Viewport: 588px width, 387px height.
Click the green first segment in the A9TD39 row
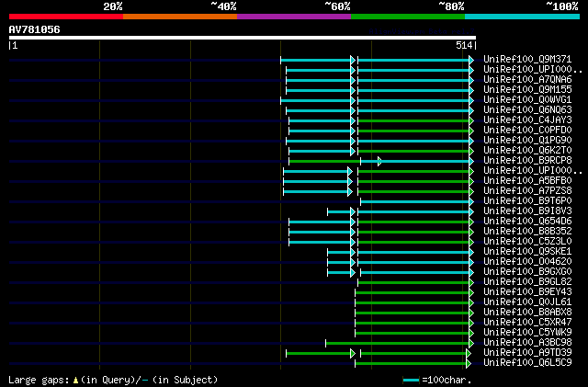(321, 354)
